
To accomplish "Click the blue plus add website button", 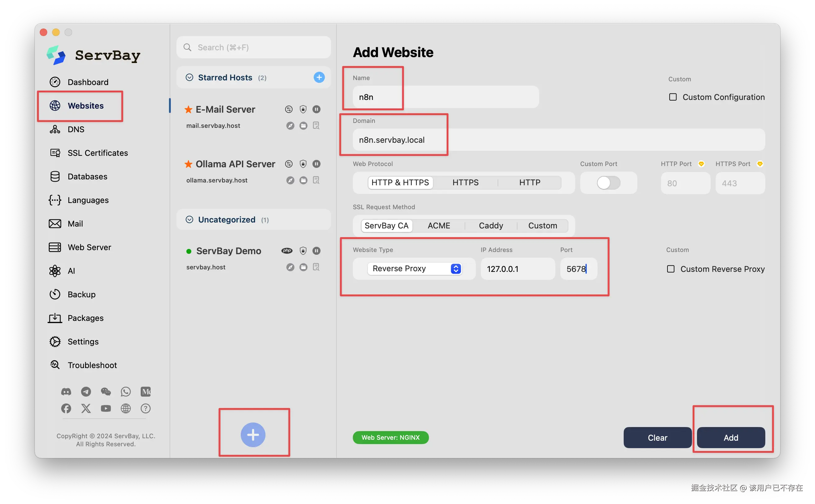I will coord(253,434).
